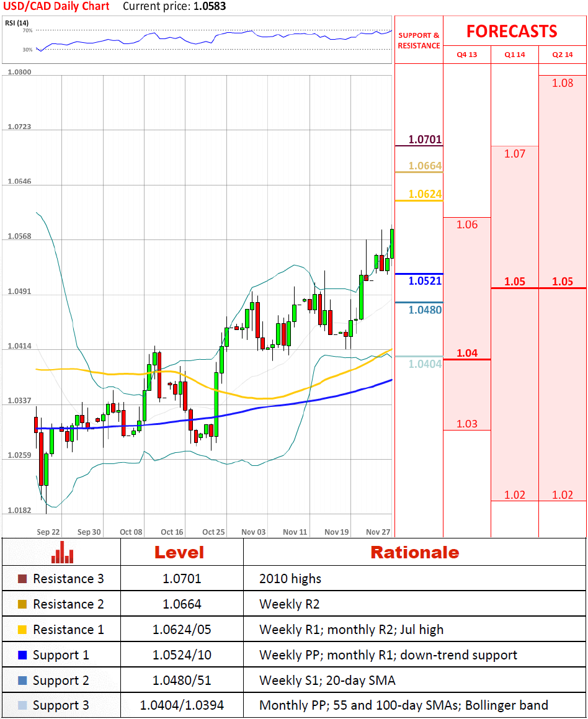Viewport: 588px width, 719px height.
Task: Click the Q4 13 forecast high 1.06
Action: pyautogui.click(x=467, y=225)
